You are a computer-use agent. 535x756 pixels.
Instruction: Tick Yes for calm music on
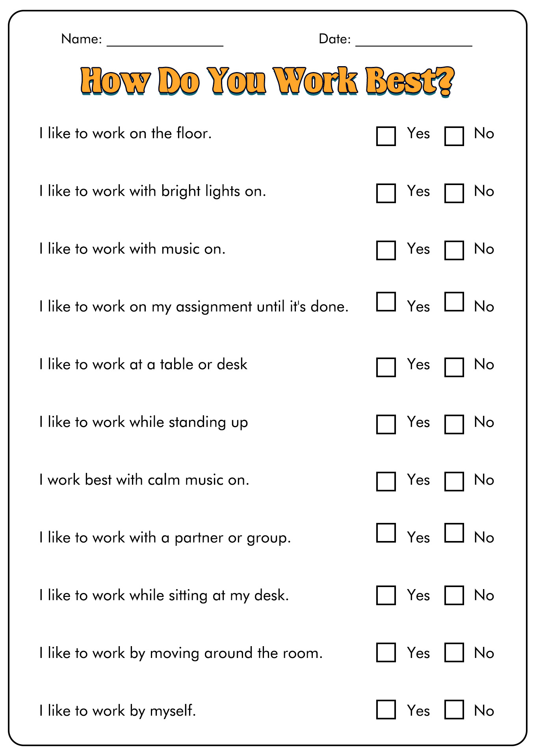[x=386, y=482]
